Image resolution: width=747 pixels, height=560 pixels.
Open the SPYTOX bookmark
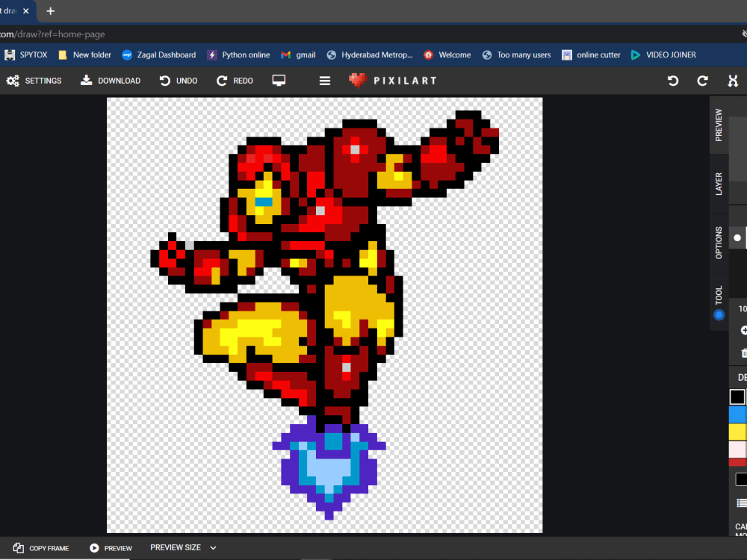point(26,55)
